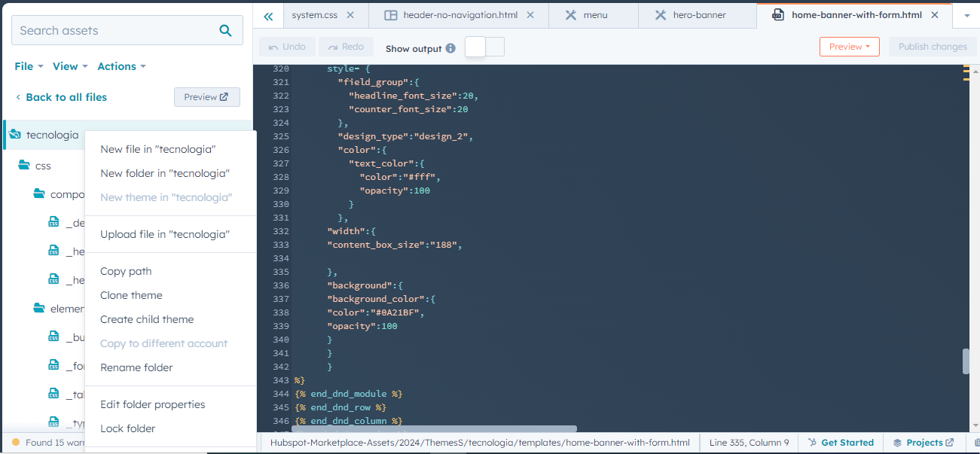Viewport: 980px width, 454px height.
Task: Open the View dropdown menu
Action: 70,66
